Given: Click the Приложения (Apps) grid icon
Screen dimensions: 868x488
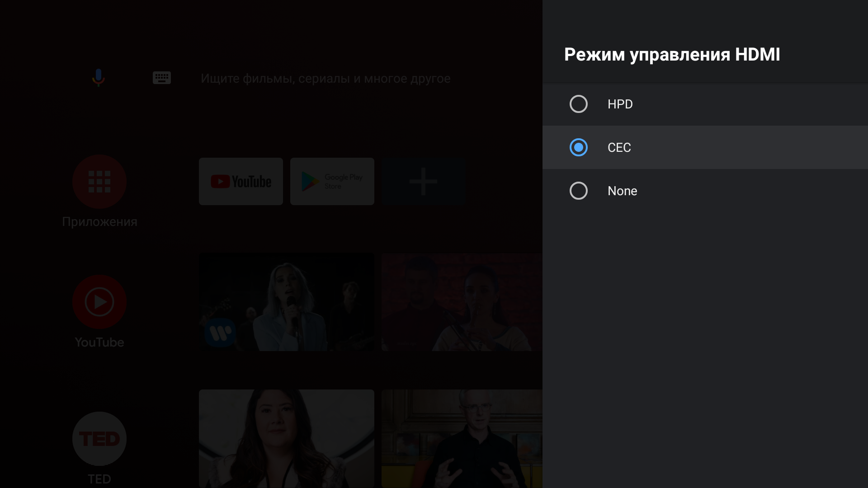Looking at the screenshot, I should tap(99, 182).
